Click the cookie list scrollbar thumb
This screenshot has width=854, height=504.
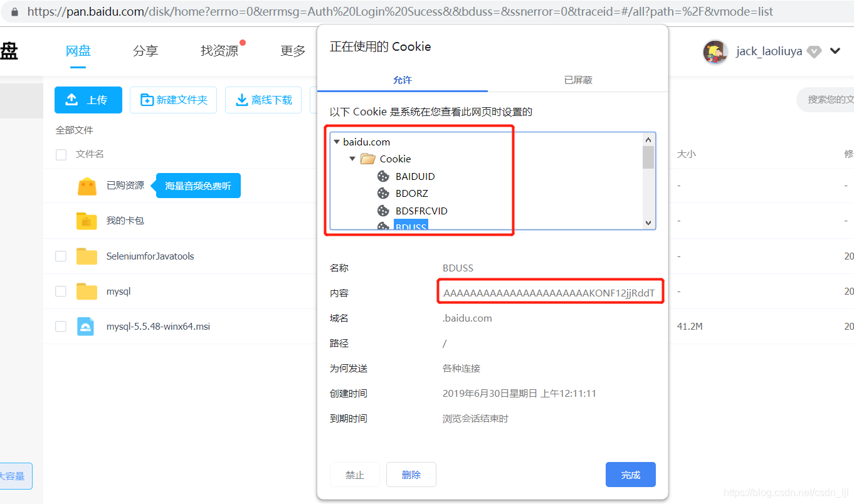pos(648,157)
